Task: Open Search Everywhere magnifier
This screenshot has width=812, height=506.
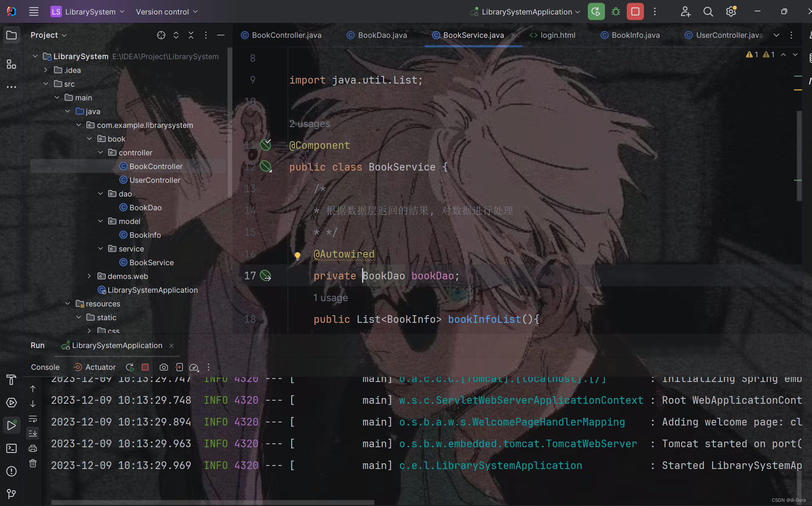Action: click(708, 11)
